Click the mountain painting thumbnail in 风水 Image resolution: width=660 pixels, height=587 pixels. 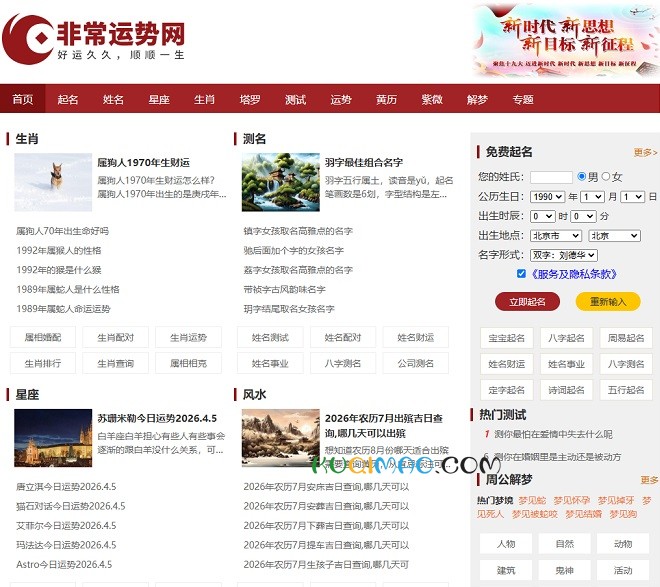(281, 438)
